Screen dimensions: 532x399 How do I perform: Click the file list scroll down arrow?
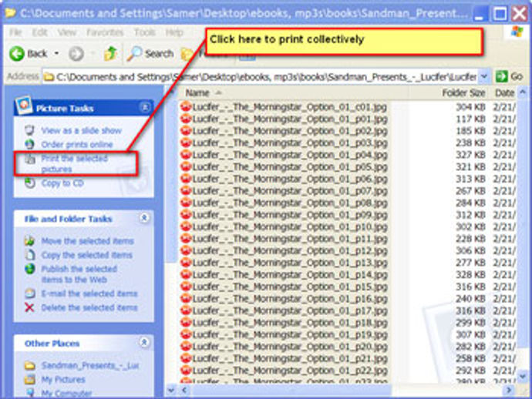[523, 376]
